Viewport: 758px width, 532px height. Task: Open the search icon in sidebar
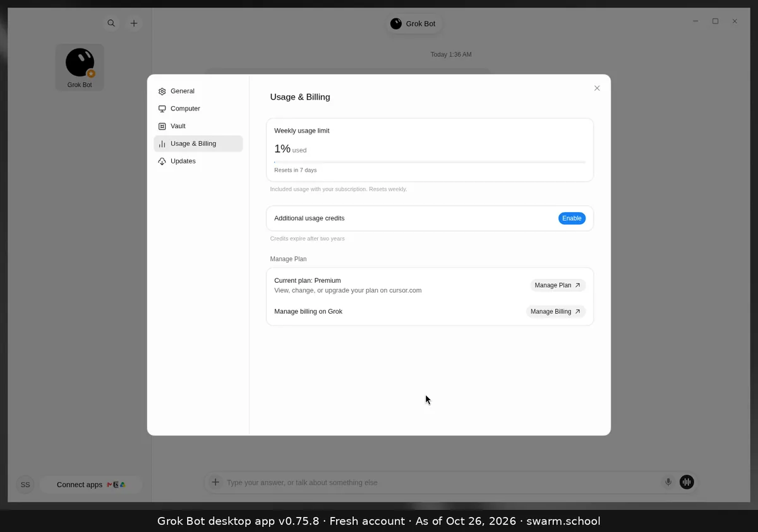[111, 23]
